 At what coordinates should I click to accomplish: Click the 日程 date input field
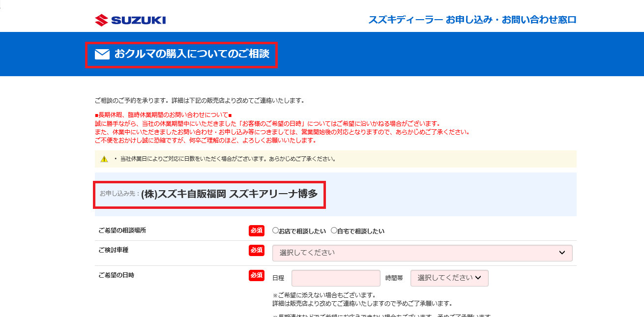(x=336, y=278)
